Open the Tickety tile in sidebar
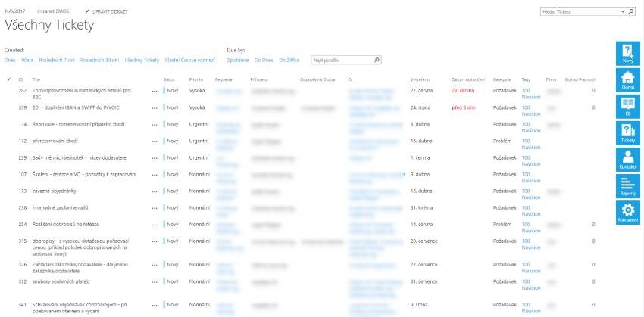Image resolution: width=644 pixels, height=317 pixels. 627,133
